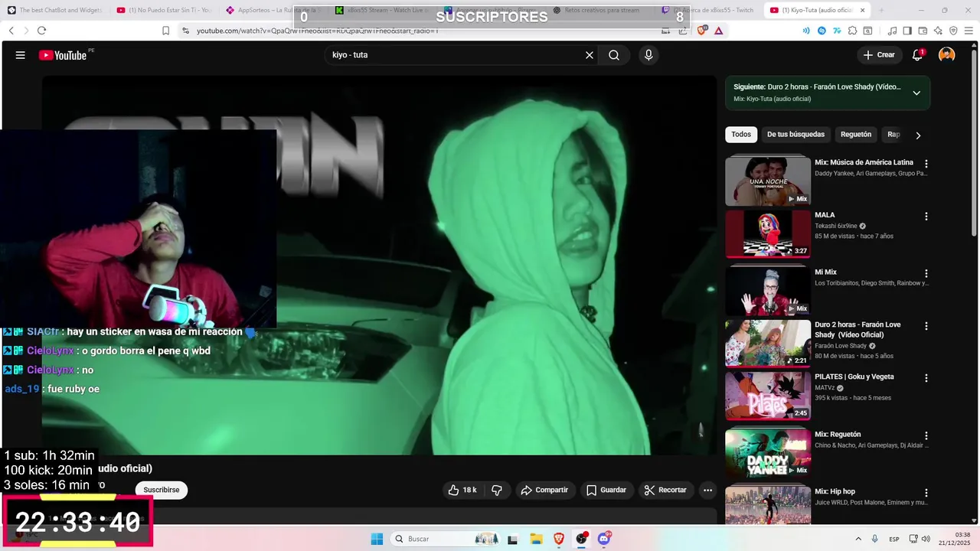Open the Brave VPN shield icon
980x551 pixels.
click(953, 31)
